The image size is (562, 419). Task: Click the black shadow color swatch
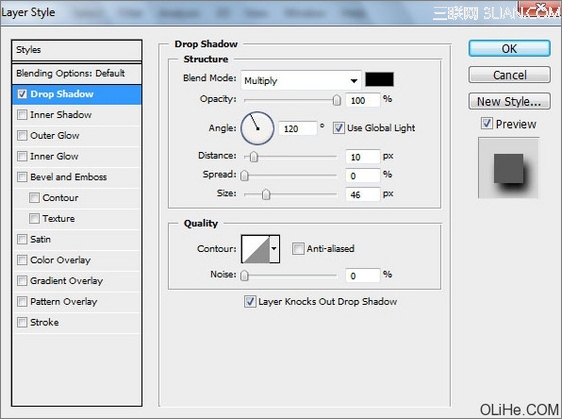pos(379,80)
